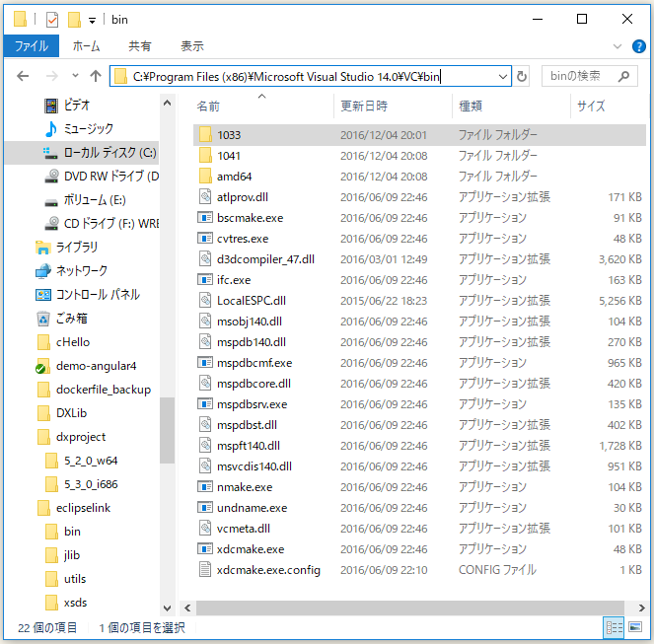Click the search magnifier icon
This screenshot has width=654, height=644.
pos(624,76)
